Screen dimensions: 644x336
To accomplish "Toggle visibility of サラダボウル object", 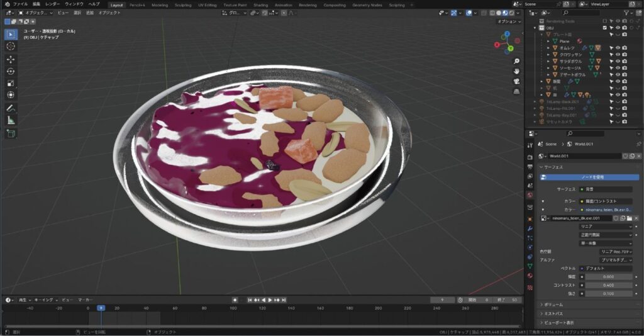I will (618, 61).
